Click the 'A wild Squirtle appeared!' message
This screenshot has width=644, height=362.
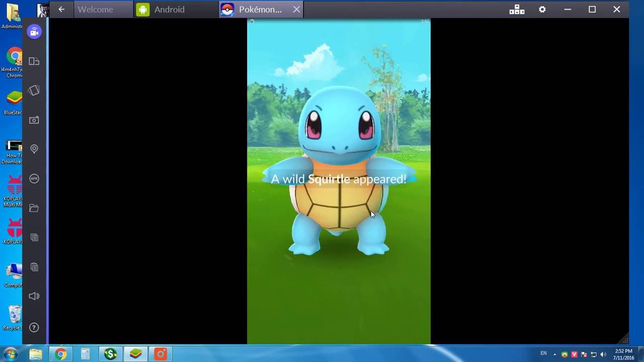[339, 179]
